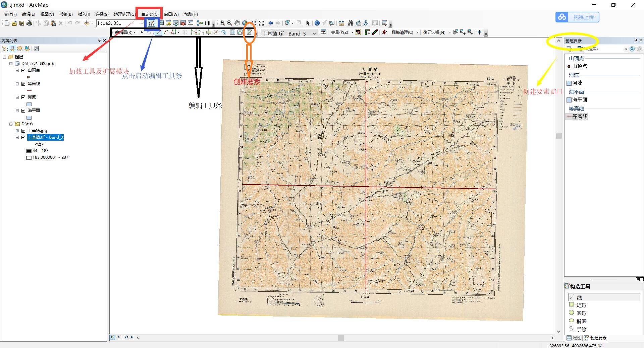Open the 帮助(H) menu
The height and width of the screenshot is (348, 644).
coord(191,14)
